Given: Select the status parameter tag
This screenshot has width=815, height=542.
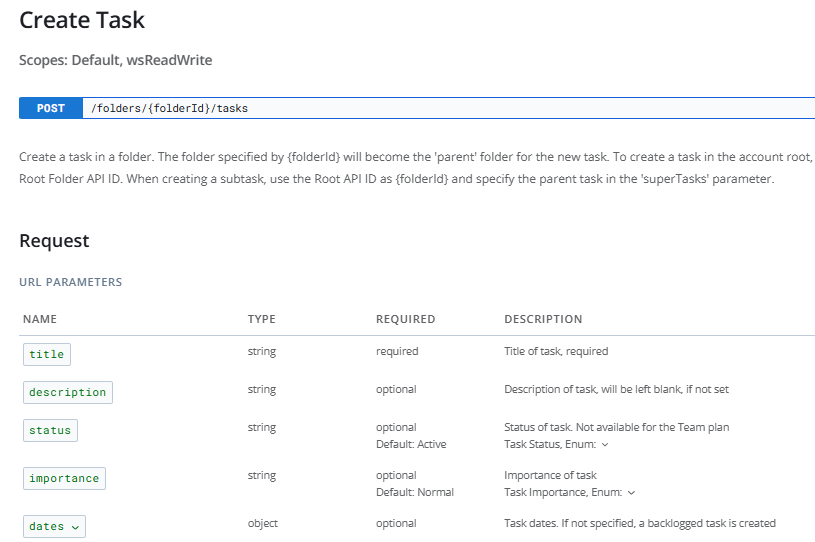Looking at the screenshot, I should coord(50,430).
